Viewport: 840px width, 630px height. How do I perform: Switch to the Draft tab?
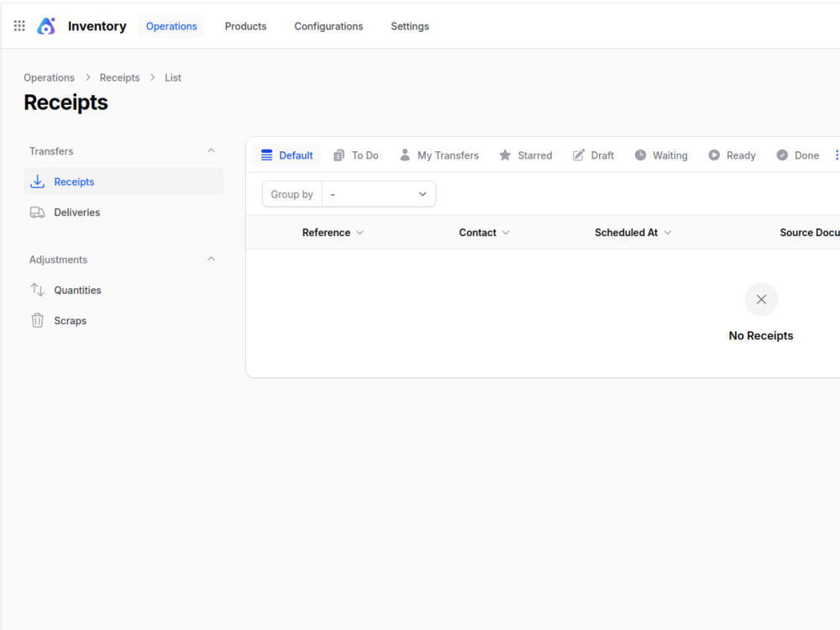[593, 155]
